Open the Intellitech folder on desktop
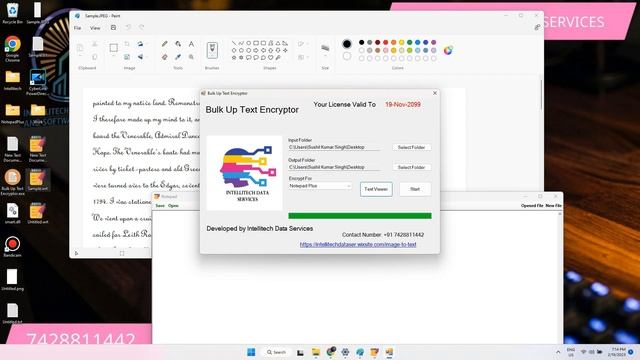The height and width of the screenshot is (360, 640). (x=12, y=80)
